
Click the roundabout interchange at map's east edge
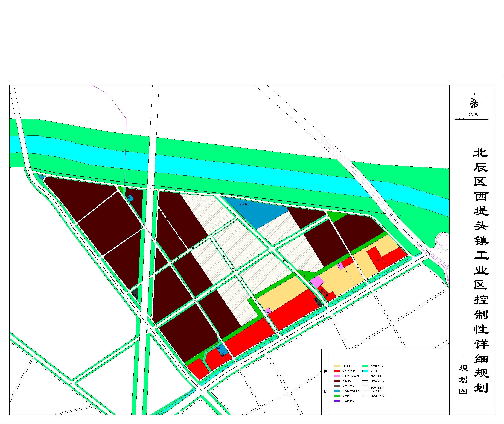442,240
